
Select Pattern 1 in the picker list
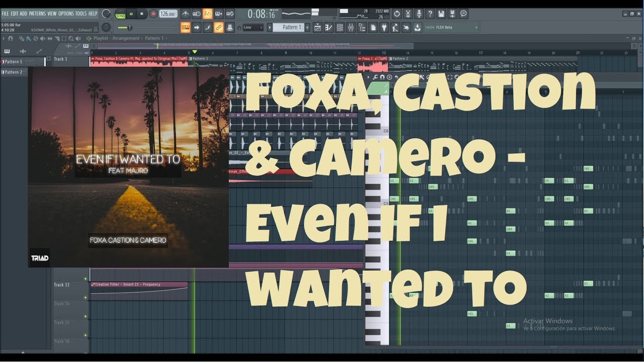(23, 62)
